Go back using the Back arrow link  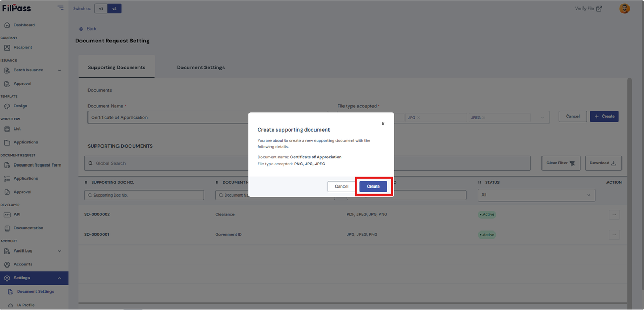(x=88, y=28)
